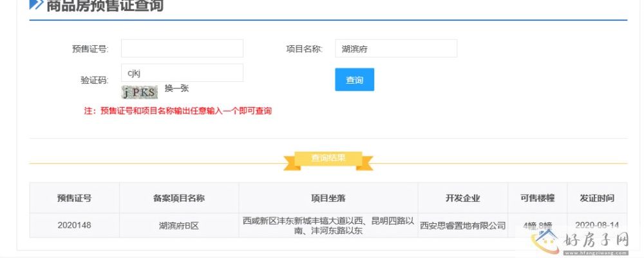Click the 西安思睿置地有限公司 developer cell

pos(462,226)
